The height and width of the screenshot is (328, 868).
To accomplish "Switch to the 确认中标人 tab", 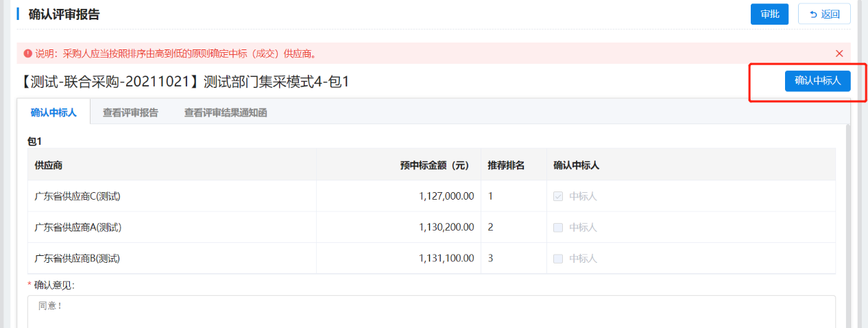I will [x=53, y=113].
